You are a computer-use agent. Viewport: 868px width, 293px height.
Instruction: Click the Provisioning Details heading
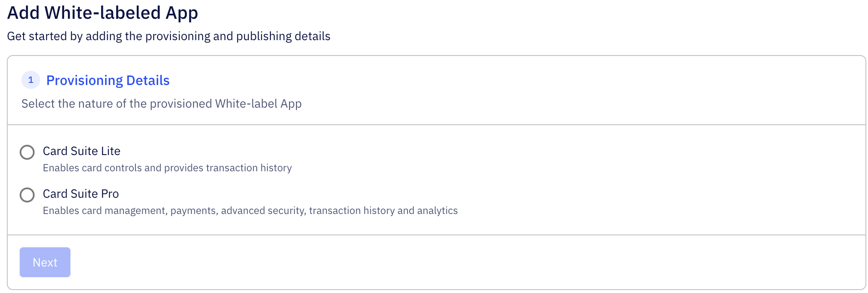click(108, 80)
